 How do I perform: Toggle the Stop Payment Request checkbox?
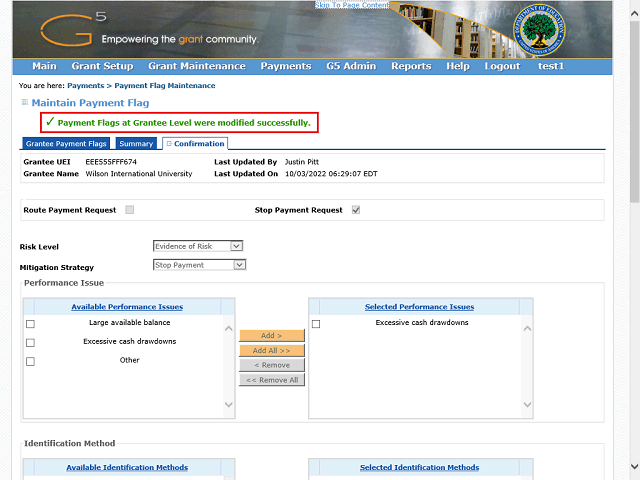pyautogui.click(x=356, y=210)
